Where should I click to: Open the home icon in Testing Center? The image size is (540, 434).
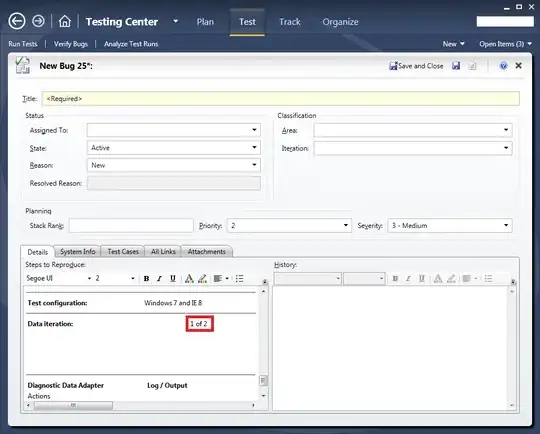(64, 21)
